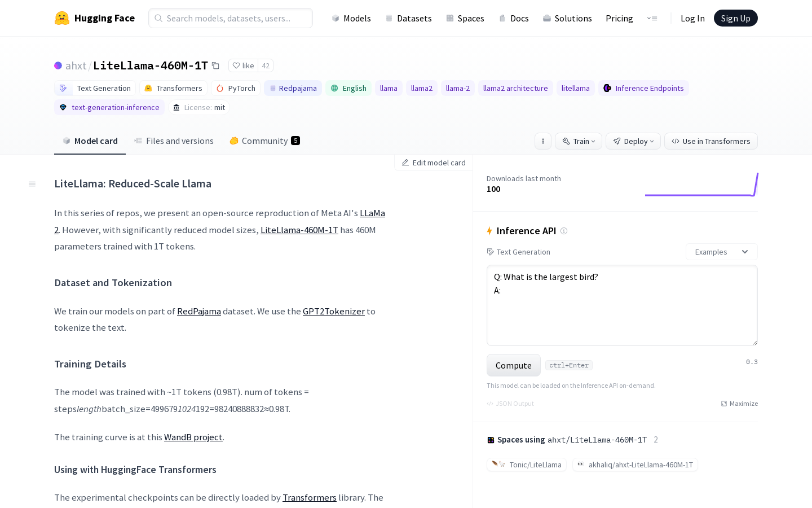The width and height of the screenshot is (812, 508).
Task: Click the Text Generation widget label
Action: (x=518, y=252)
